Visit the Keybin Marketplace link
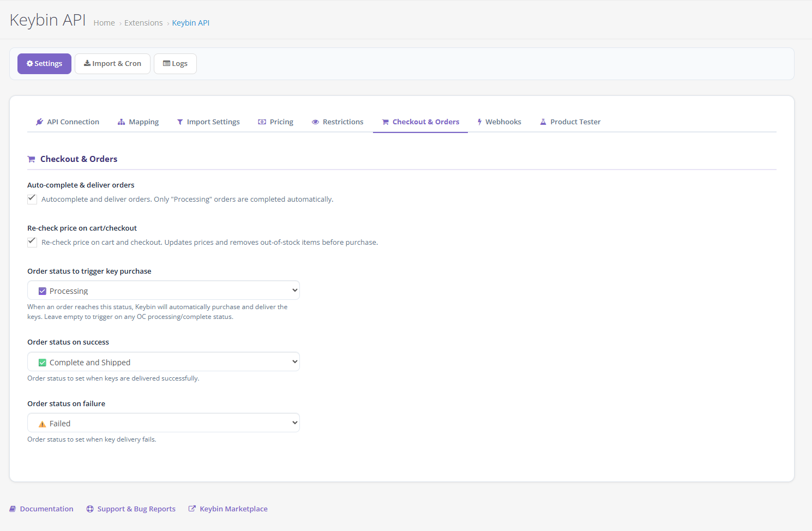 coord(233,509)
